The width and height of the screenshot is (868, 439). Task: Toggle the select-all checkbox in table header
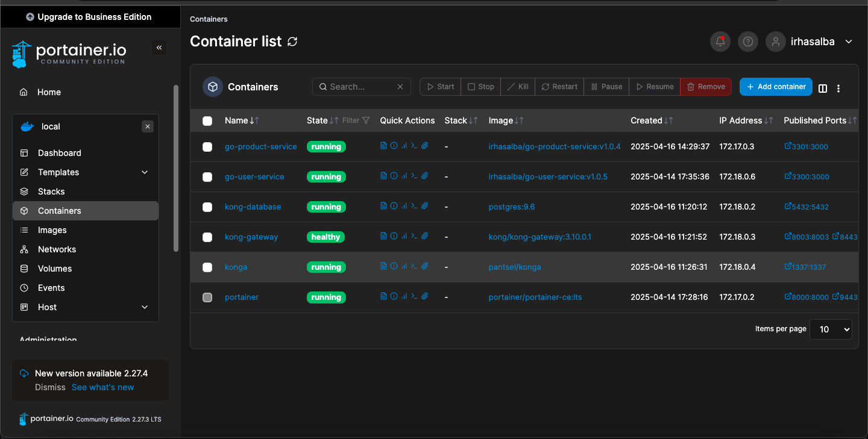207,121
